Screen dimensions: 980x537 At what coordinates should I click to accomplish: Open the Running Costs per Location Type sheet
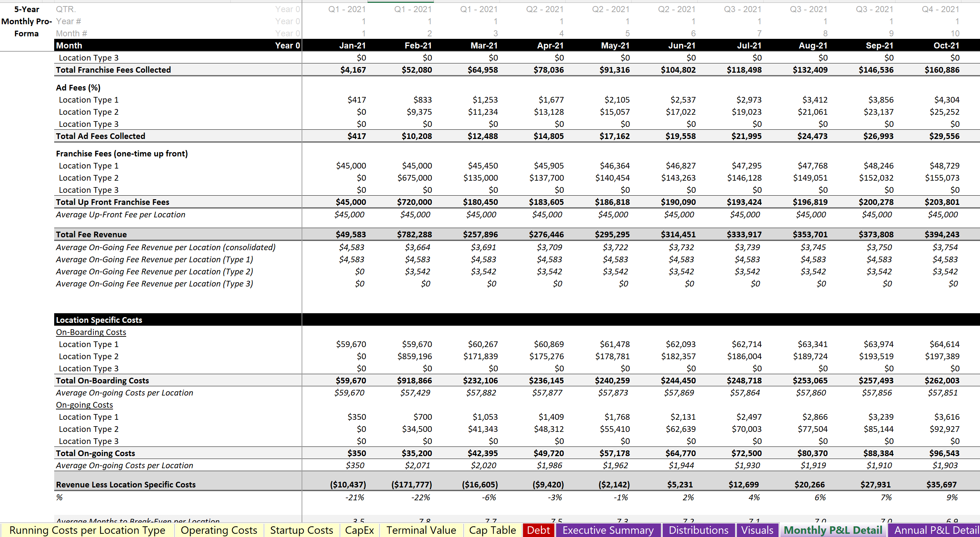[x=87, y=530]
